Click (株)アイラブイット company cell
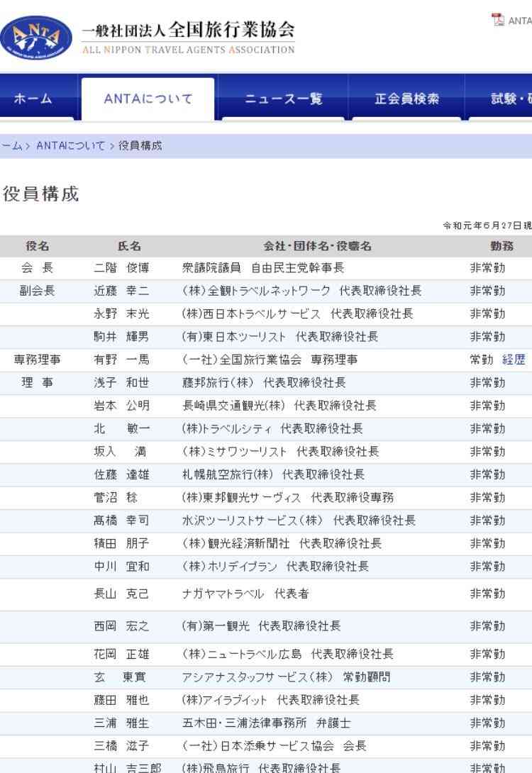Screen dimensions: 532x773 (x=271, y=700)
